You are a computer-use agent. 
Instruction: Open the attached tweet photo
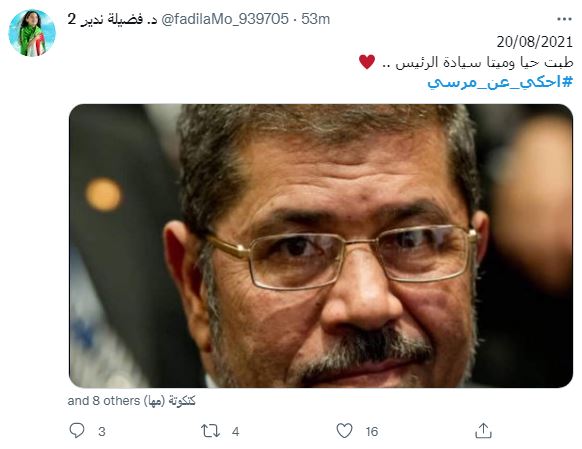(x=321, y=246)
